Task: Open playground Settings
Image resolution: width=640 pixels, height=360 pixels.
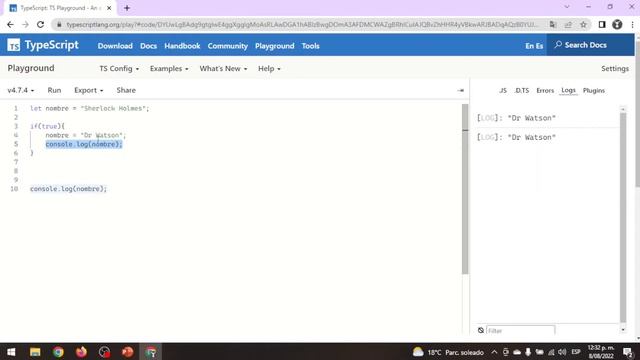Action: [615, 69]
